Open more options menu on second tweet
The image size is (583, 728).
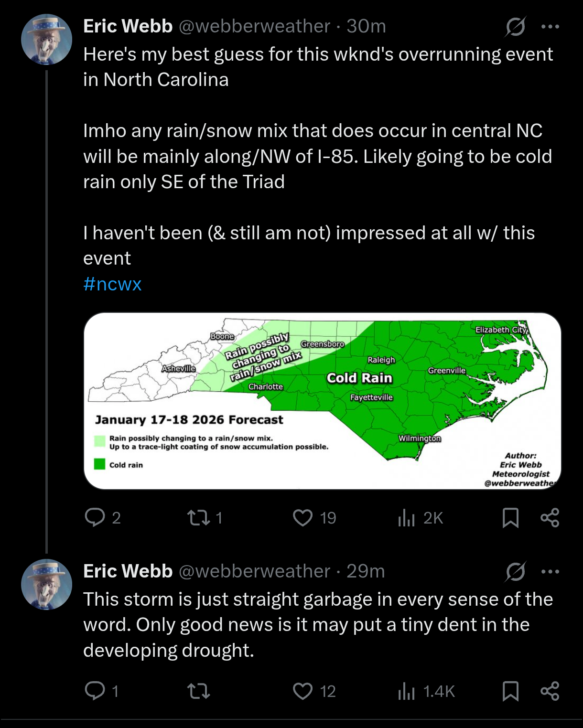point(550,572)
